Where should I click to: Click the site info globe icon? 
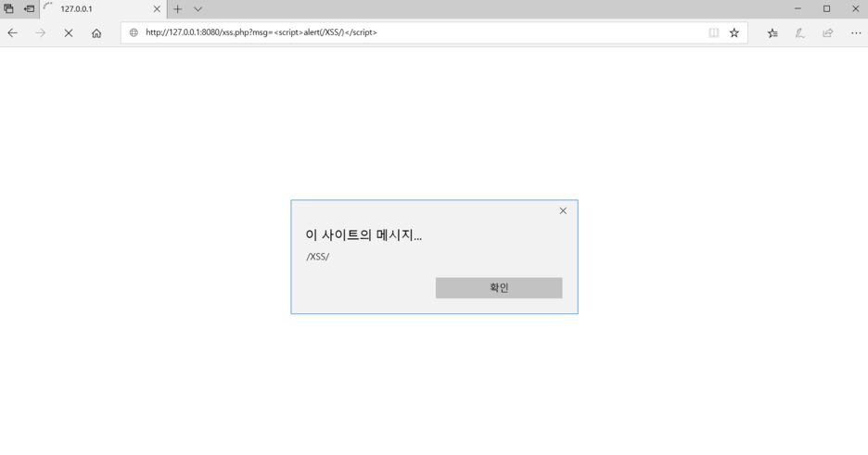click(134, 32)
